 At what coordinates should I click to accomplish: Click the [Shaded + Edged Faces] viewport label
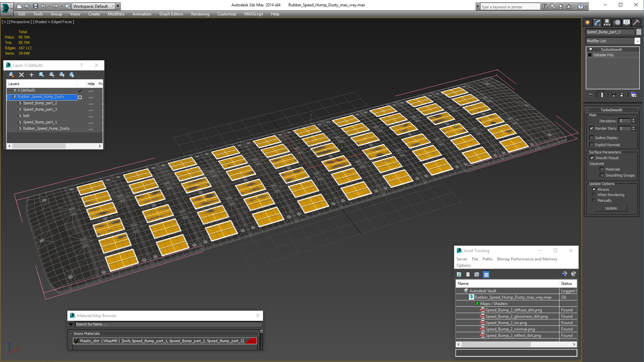pyautogui.click(x=54, y=22)
